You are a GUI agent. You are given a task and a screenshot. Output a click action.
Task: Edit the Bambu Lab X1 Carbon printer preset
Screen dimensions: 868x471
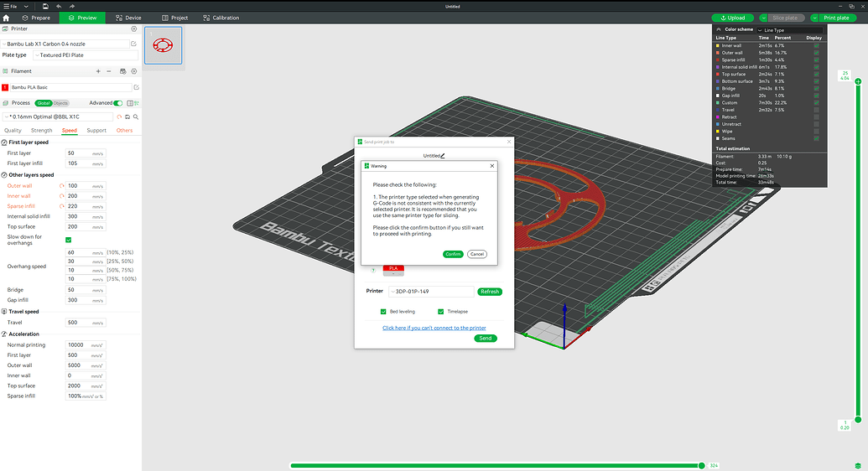[133, 44]
